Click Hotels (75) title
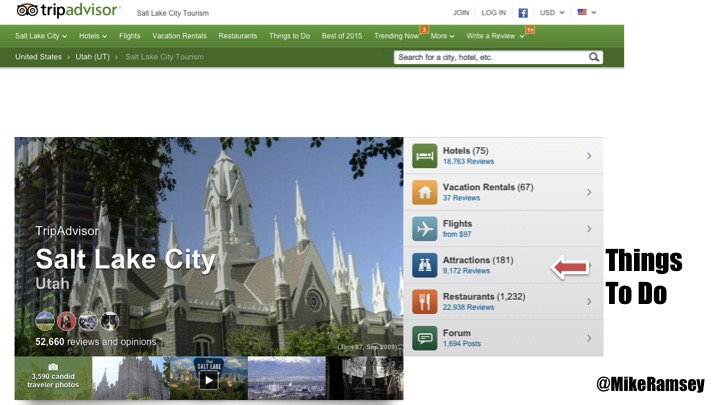This screenshot has height=405, width=720. tap(465, 151)
